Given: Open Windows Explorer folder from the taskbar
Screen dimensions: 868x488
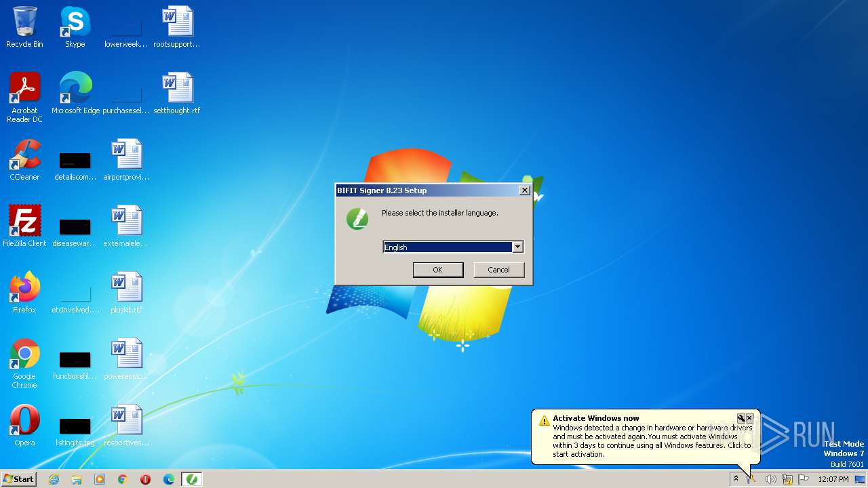Looking at the screenshot, I should coord(77,479).
